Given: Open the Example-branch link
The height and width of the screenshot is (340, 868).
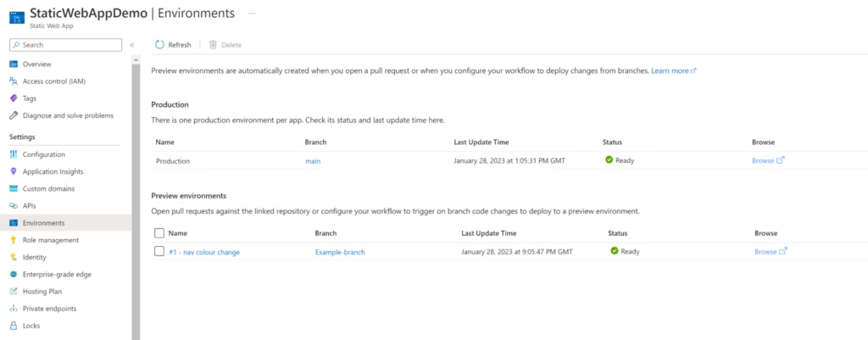Looking at the screenshot, I should coord(340,252).
